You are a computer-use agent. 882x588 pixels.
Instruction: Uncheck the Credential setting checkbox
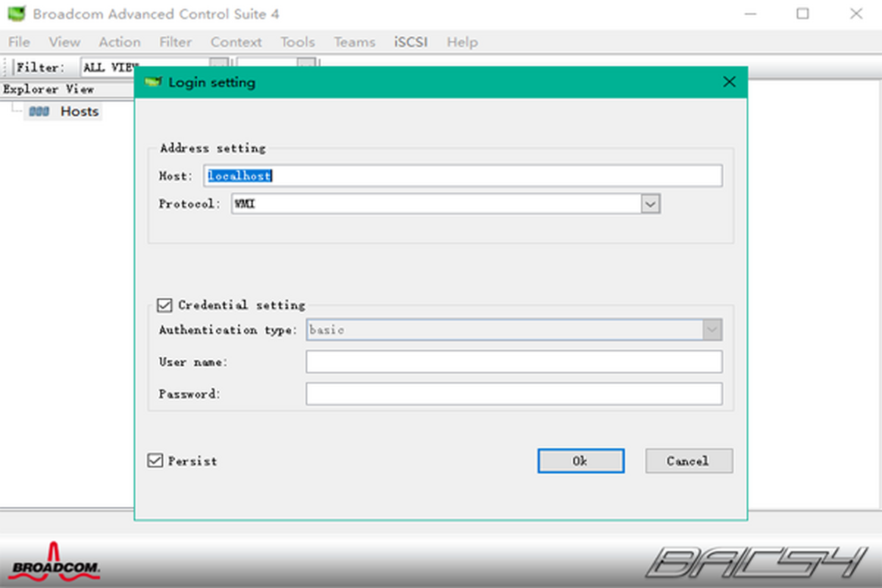click(x=165, y=304)
